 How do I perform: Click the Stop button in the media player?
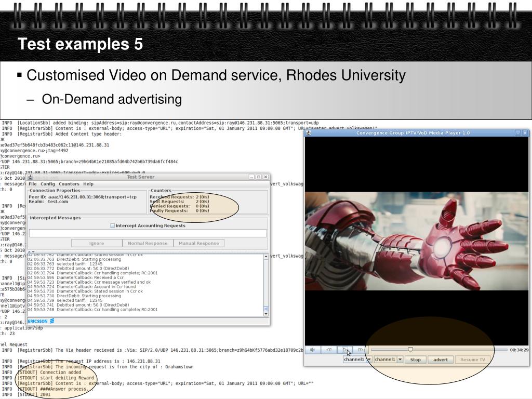[415, 360]
